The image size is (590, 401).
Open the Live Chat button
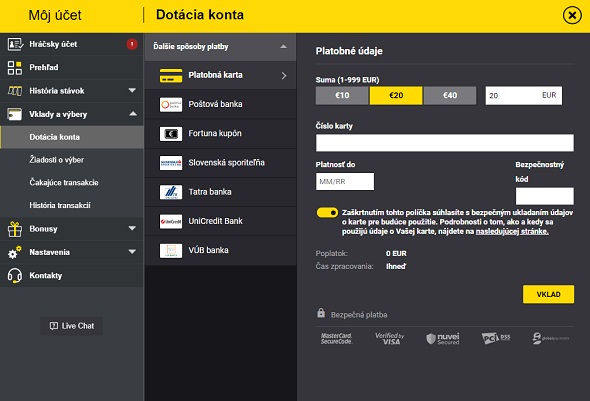(71, 326)
